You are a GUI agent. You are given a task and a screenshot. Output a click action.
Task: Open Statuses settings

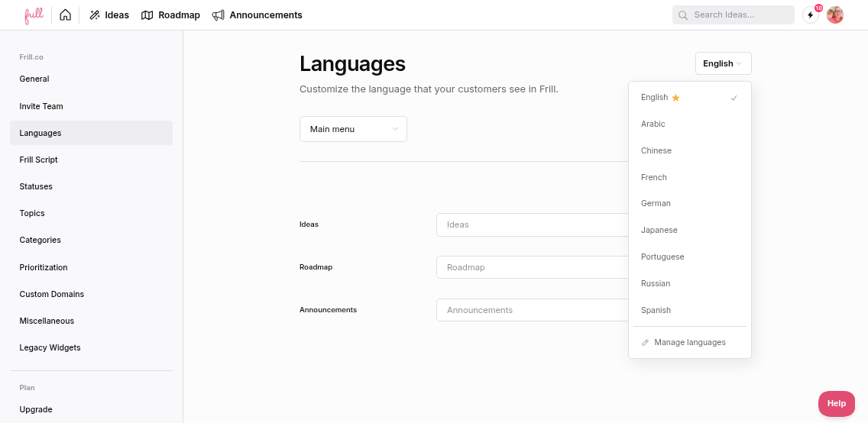[x=92, y=186]
